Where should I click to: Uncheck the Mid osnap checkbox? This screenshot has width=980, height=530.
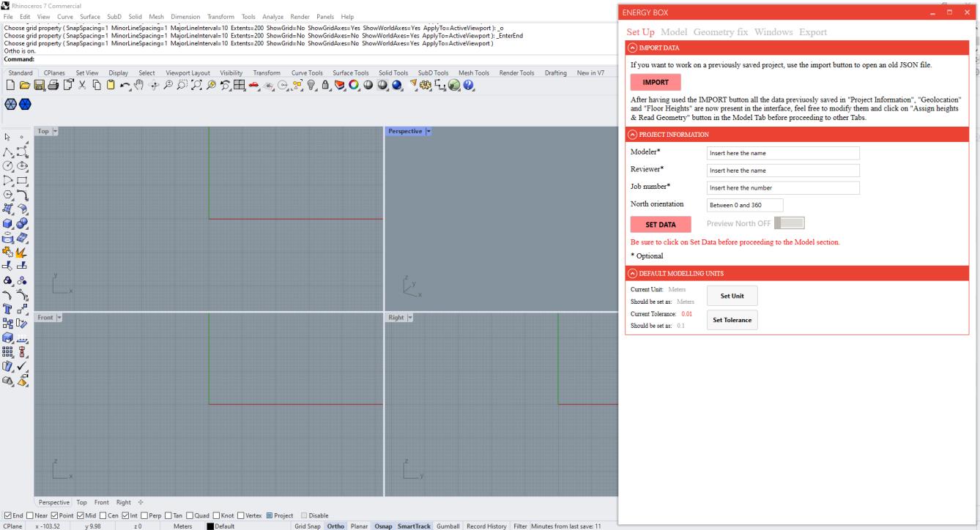[80, 515]
